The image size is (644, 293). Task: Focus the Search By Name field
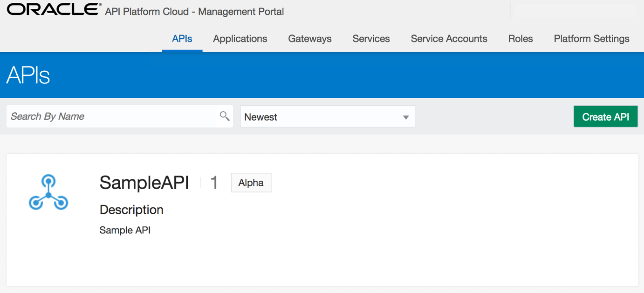point(120,116)
